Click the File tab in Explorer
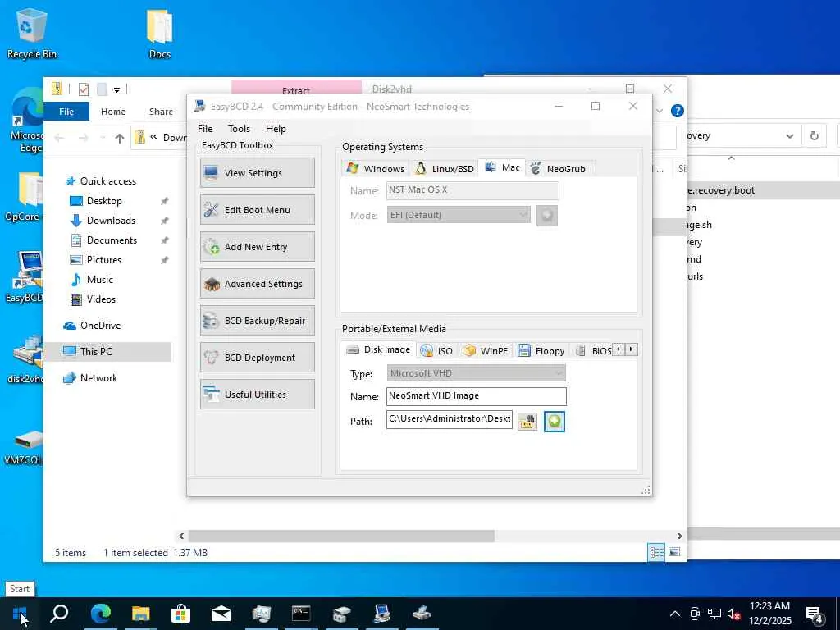This screenshot has height=630, width=840. tap(66, 112)
